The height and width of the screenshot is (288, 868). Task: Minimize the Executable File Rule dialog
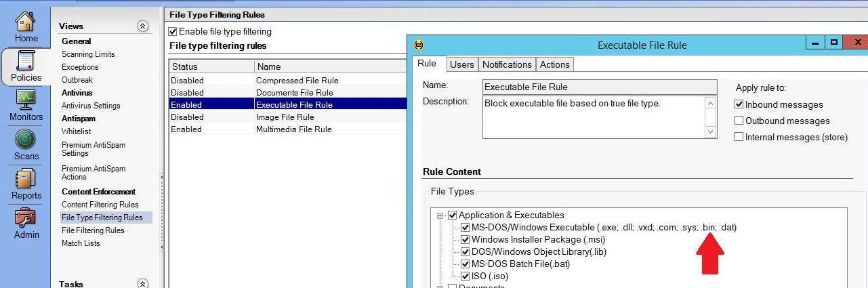816,43
